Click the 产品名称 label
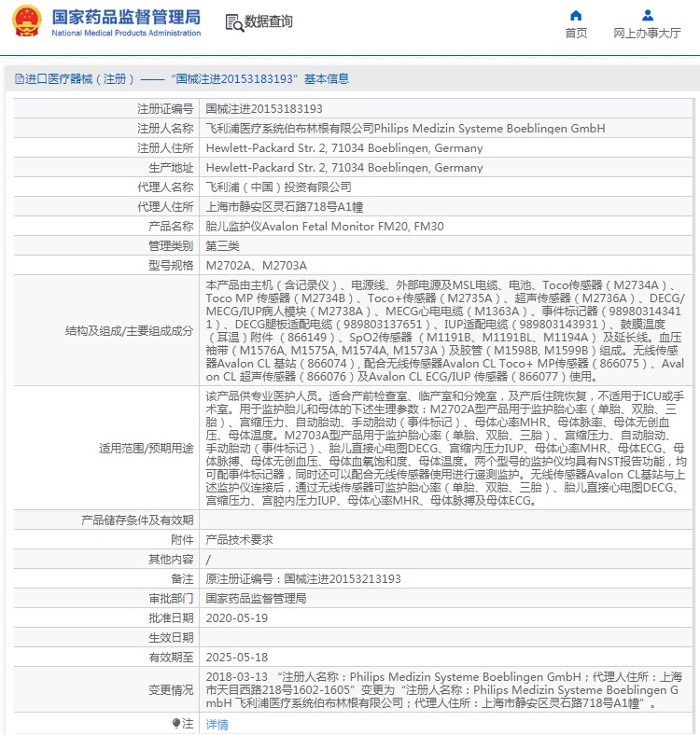The image size is (700, 735). (x=171, y=227)
